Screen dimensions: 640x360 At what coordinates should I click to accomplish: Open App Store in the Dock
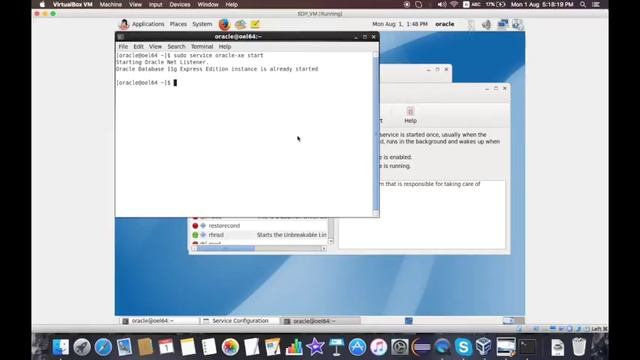[x=358, y=347]
